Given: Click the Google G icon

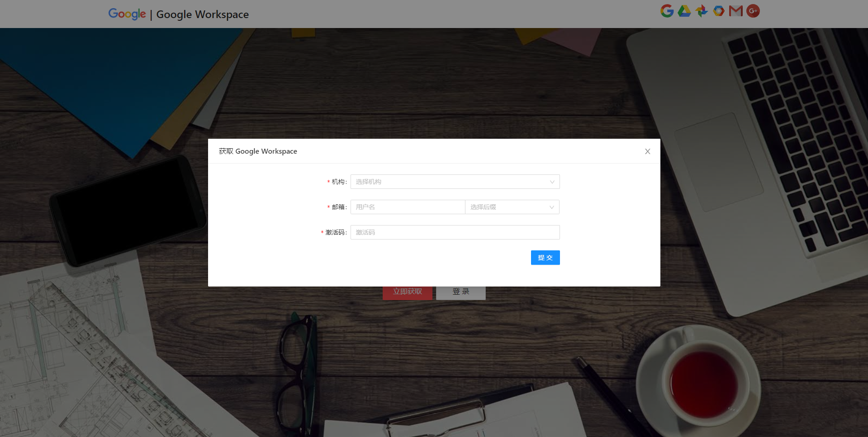Looking at the screenshot, I should (667, 11).
